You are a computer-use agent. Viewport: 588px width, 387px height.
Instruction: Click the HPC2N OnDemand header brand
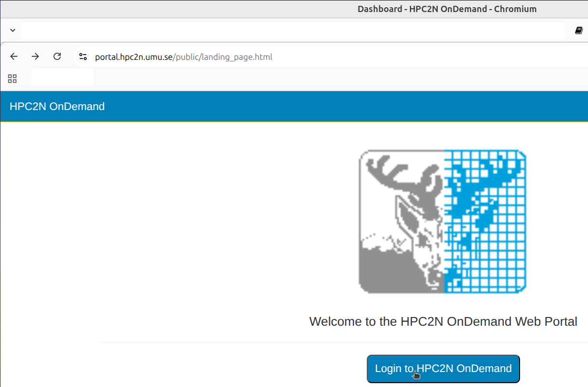coord(57,106)
